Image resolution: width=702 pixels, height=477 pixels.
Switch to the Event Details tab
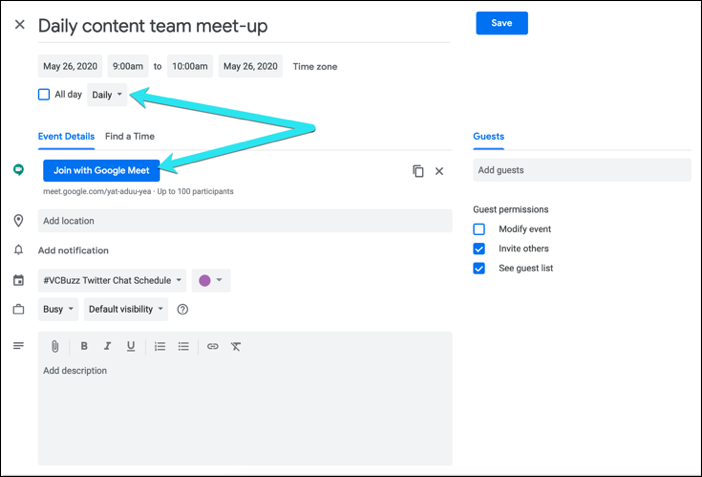coord(66,137)
